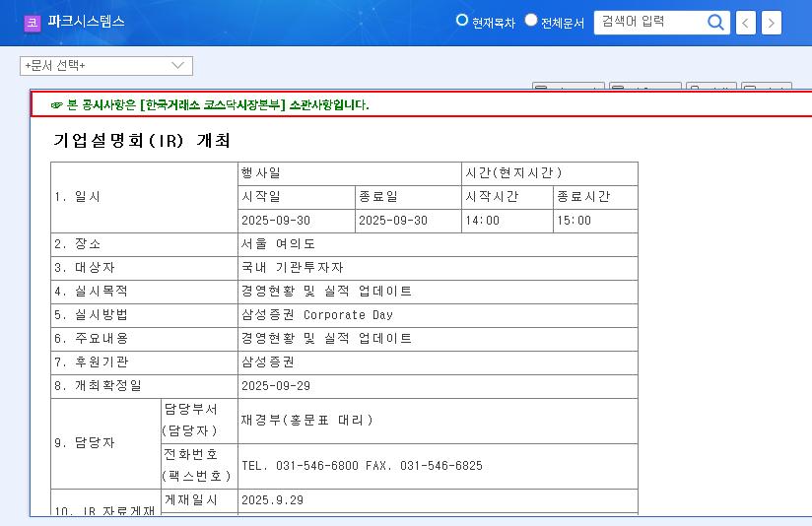Viewport: 812px width, 526px height.
Task: Click the magnifier search icon
Action: 715,23
